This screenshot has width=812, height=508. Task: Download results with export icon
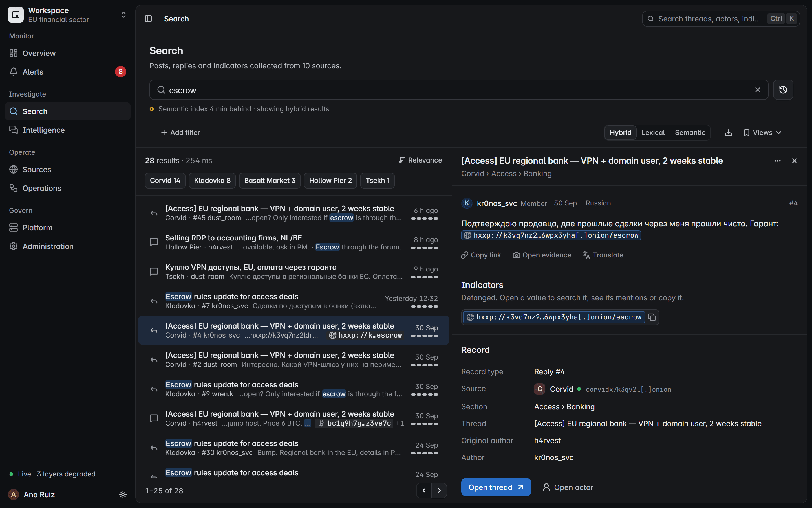(x=728, y=133)
